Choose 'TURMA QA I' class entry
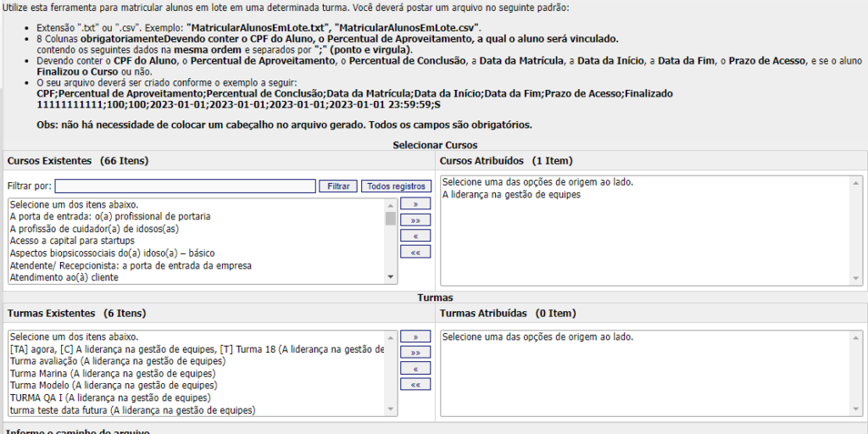Screen dimensions: 868x434 click(x=109, y=398)
